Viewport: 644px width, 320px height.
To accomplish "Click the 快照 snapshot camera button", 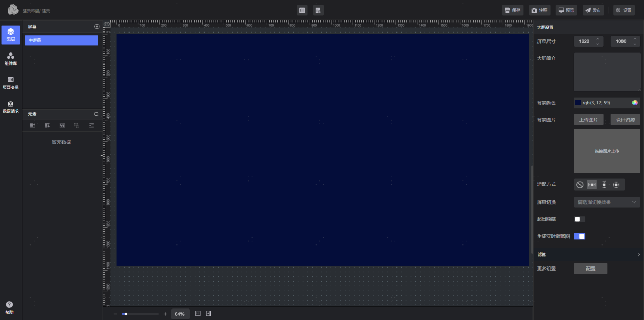I will [x=540, y=10].
